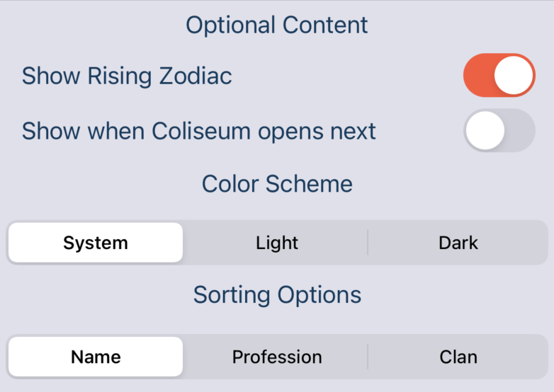Click the gray track of Coliseum switch
This screenshot has width=554, height=392.
(x=521, y=131)
